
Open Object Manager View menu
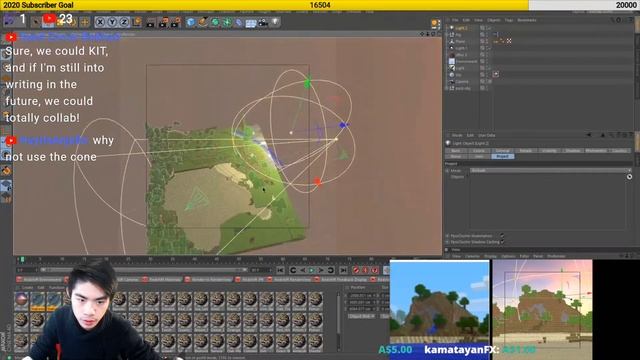(478, 20)
